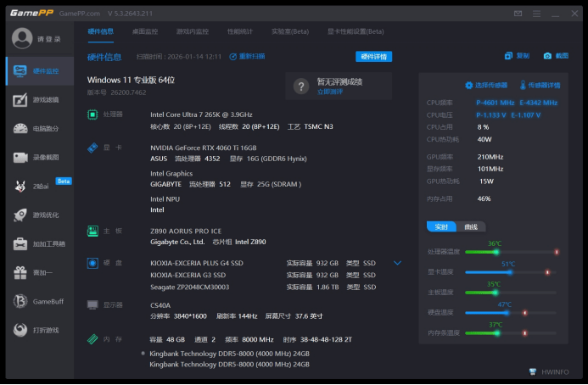
Task: Click KIOXIA-EXCERIA G3 SSD row
Action: [263, 275]
